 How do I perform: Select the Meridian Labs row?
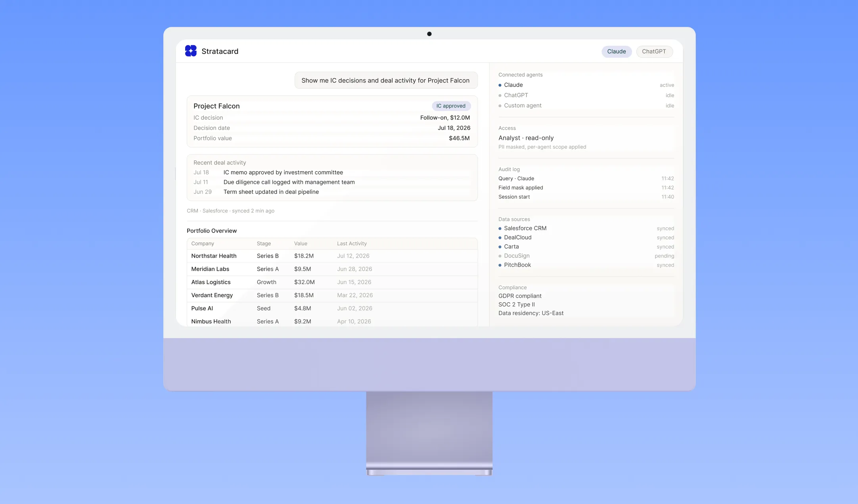point(332,269)
